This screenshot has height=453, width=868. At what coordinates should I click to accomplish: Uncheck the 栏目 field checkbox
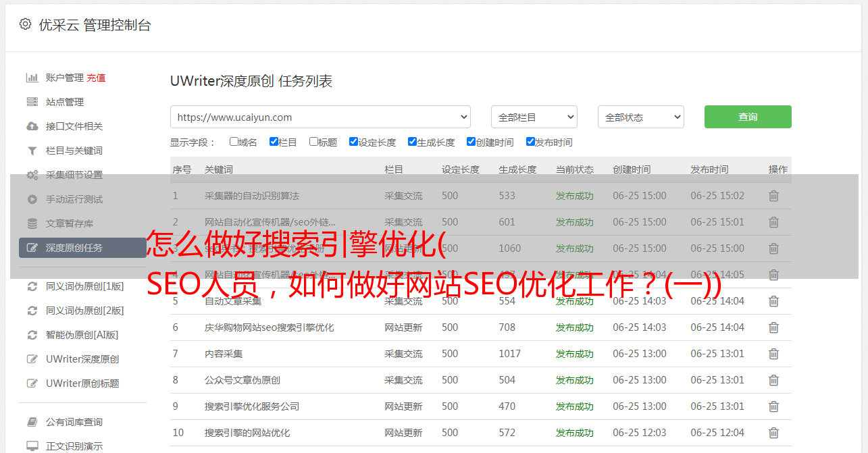[x=274, y=142]
